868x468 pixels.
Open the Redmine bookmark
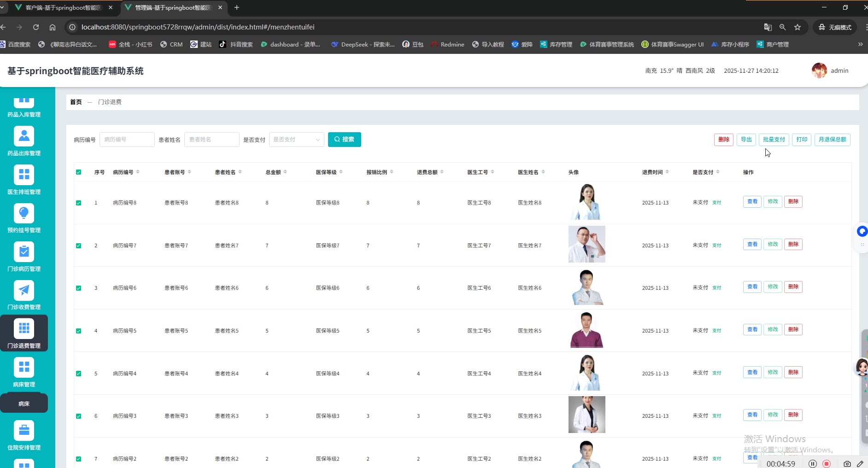(447, 44)
